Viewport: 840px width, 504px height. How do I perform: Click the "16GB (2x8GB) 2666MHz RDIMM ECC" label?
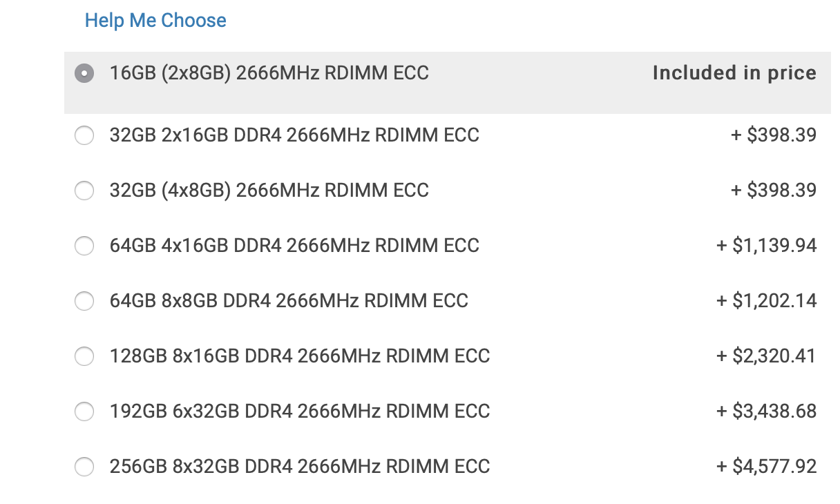point(269,73)
